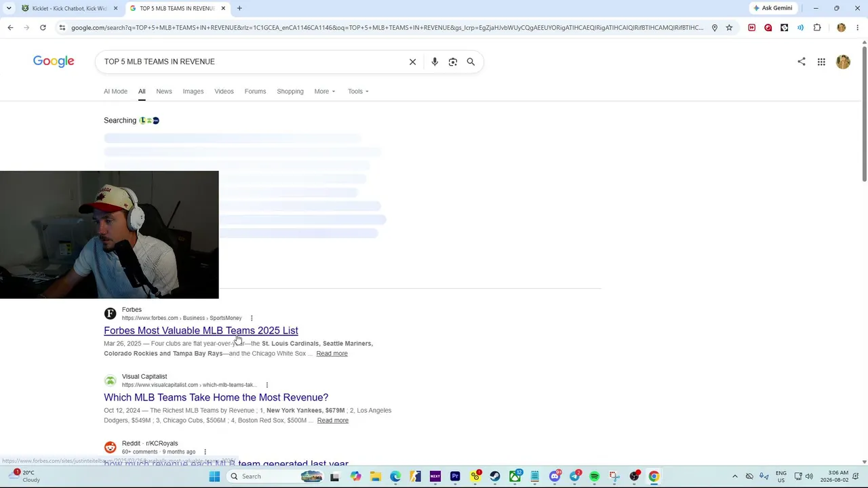Screen dimensions: 868x488
Task: Open a new Chrome tab
Action: 239,8
